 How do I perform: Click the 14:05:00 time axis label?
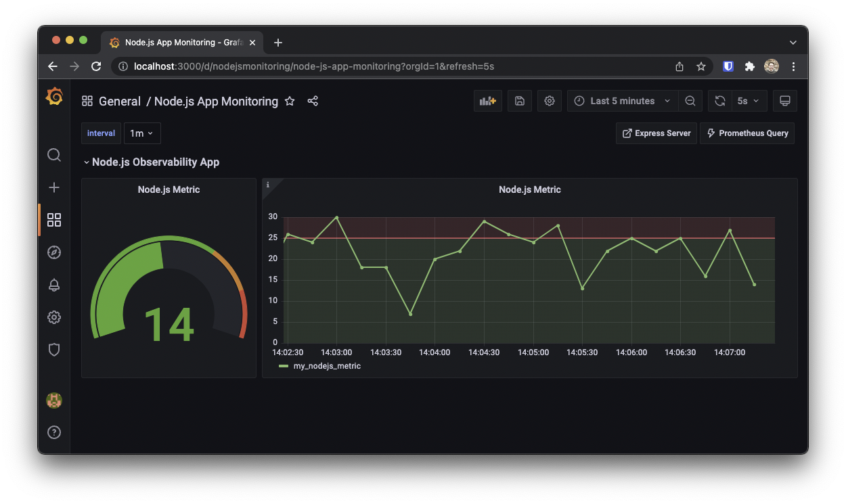pos(533,352)
